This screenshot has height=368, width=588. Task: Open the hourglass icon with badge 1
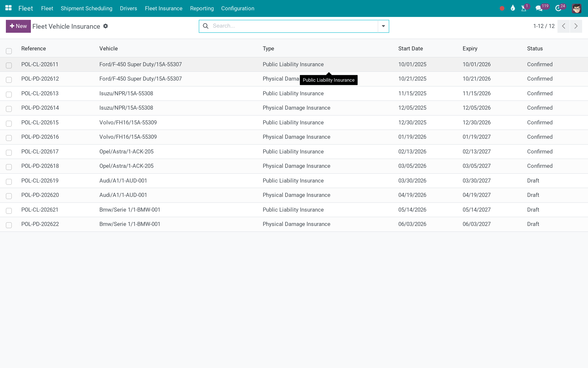point(524,8)
